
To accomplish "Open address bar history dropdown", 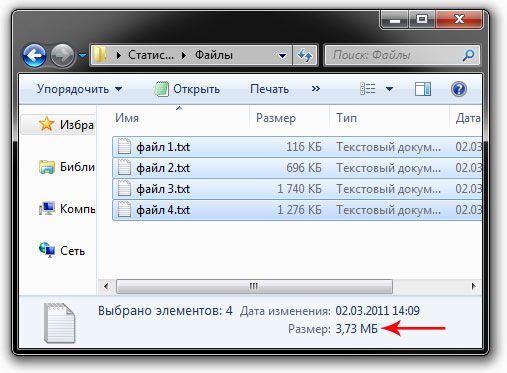I will tap(282, 55).
